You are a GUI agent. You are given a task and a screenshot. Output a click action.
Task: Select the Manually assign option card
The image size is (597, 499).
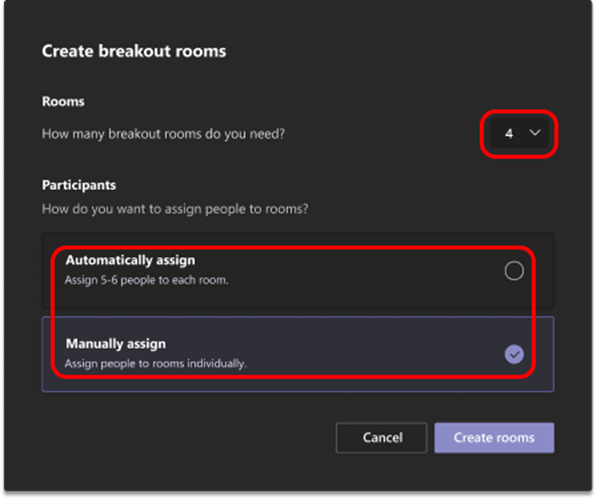298,354
